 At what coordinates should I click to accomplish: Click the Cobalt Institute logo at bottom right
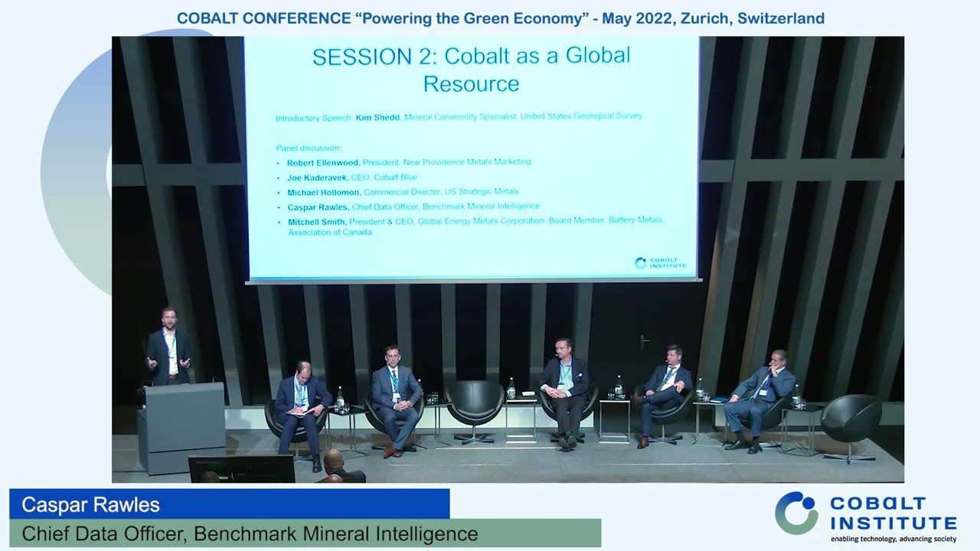point(866,517)
